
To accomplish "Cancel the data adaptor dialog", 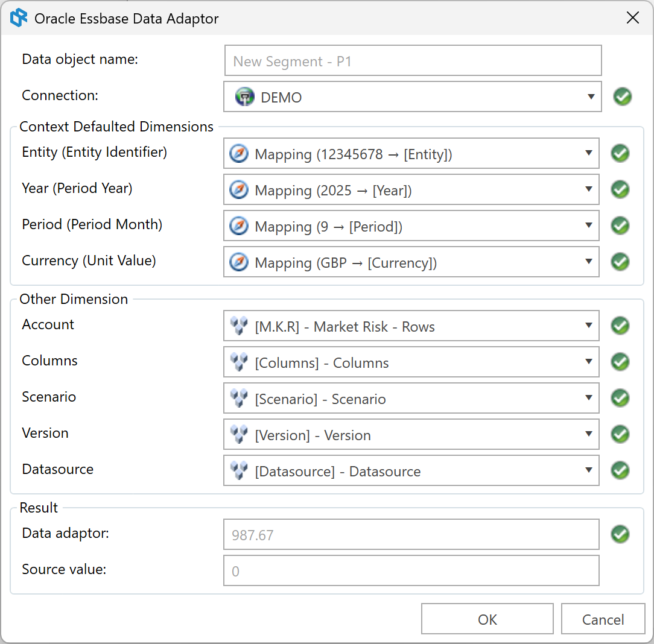I will click(x=603, y=619).
